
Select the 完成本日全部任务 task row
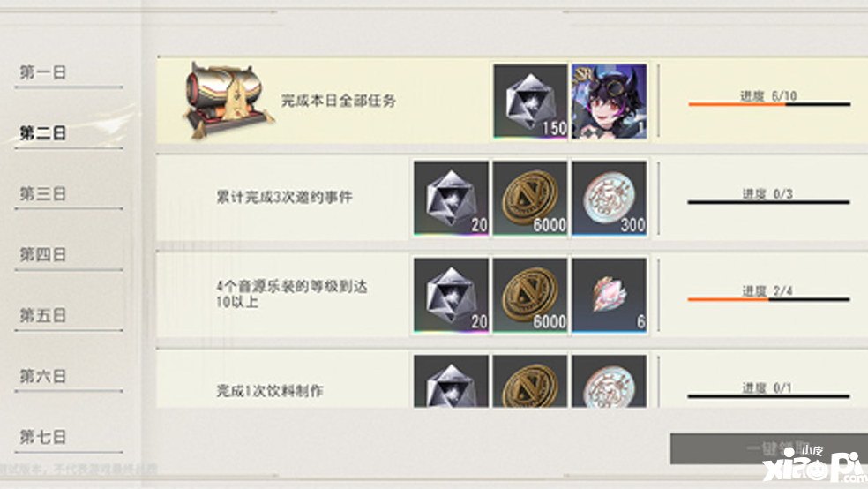tap(512, 101)
